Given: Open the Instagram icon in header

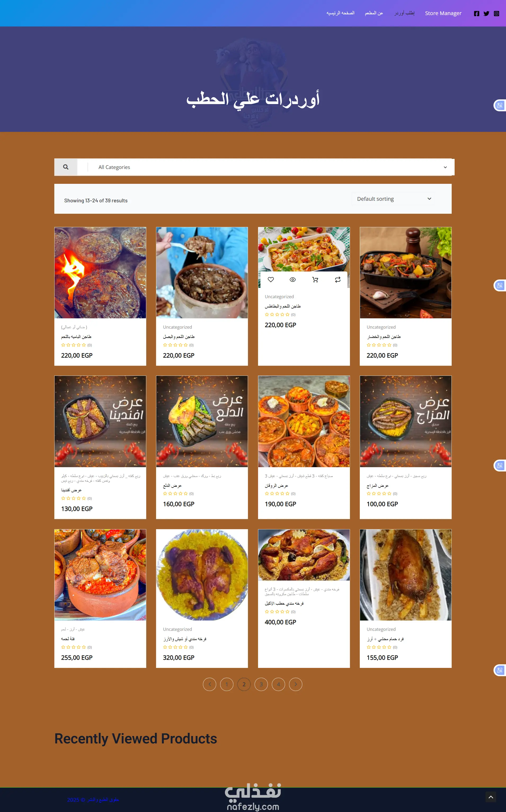Looking at the screenshot, I should [x=496, y=14].
